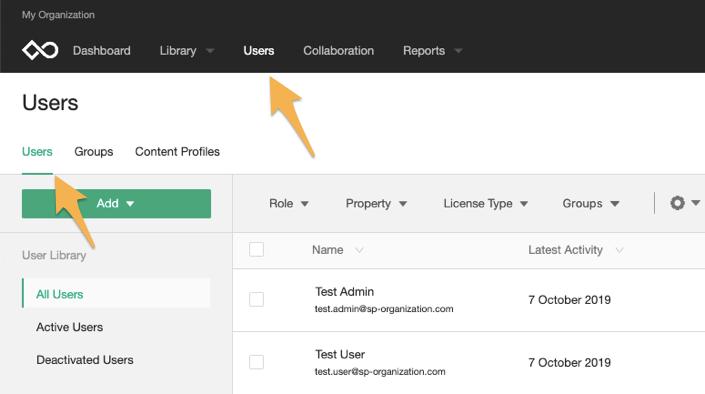The height and width of the screenshot is (394, 705).
Task: Open the Content Profiles tab
Action: 177,152
